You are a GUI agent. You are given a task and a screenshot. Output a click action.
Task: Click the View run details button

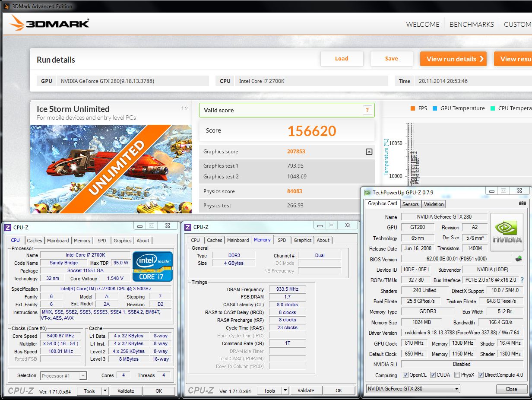pos(453,59)
